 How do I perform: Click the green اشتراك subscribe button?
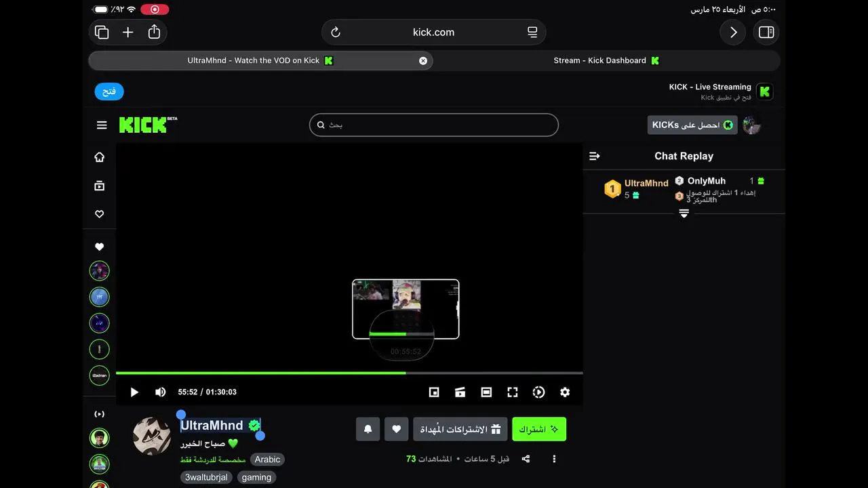click(539, 429)
